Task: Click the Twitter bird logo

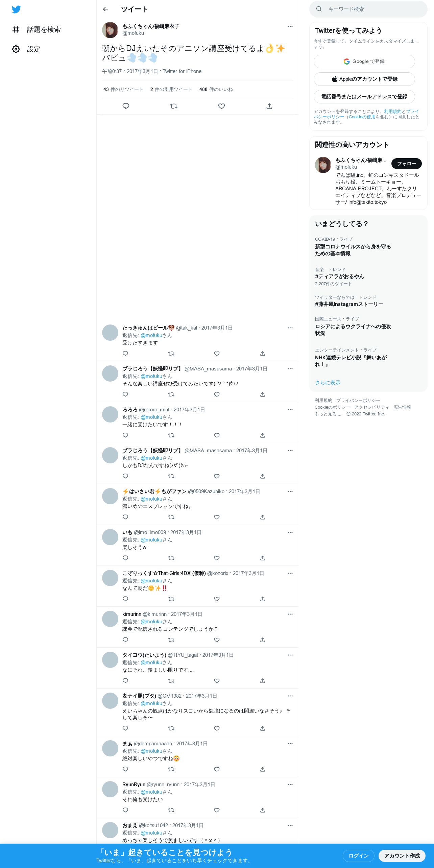Action: click(16, 9)
